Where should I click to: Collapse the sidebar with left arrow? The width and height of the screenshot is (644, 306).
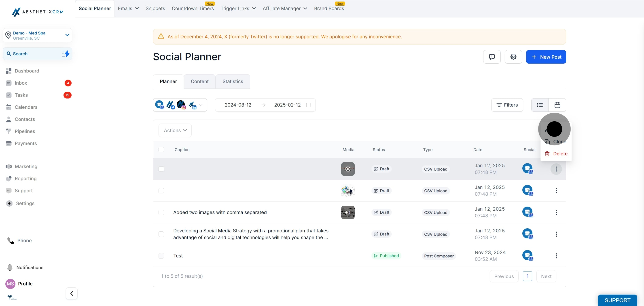click(72, 293)
